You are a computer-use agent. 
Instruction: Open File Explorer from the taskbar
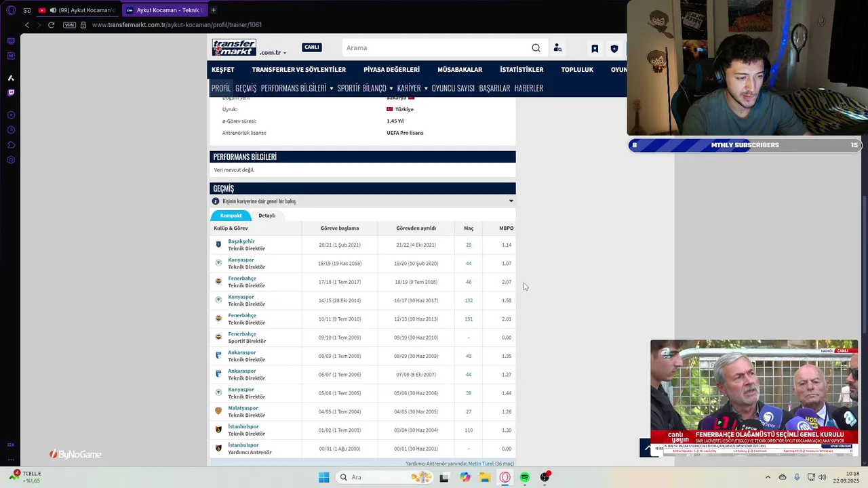(x=485, y=477)
